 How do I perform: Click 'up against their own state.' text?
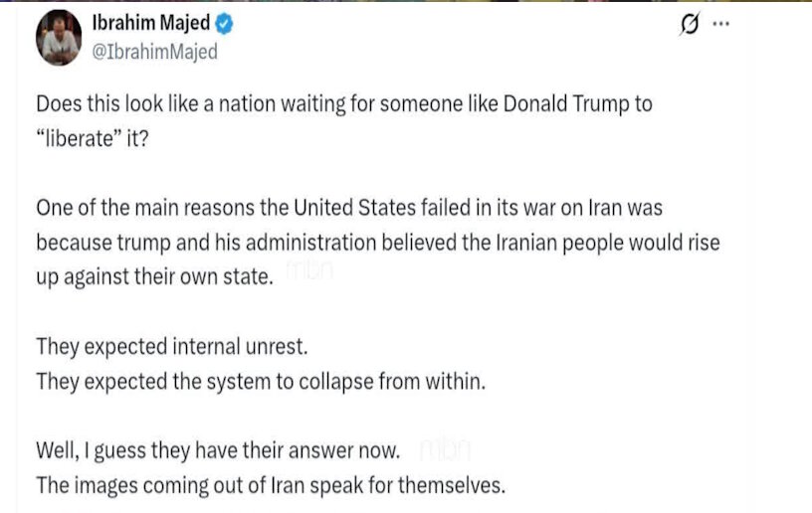click(x=154, y=277)
